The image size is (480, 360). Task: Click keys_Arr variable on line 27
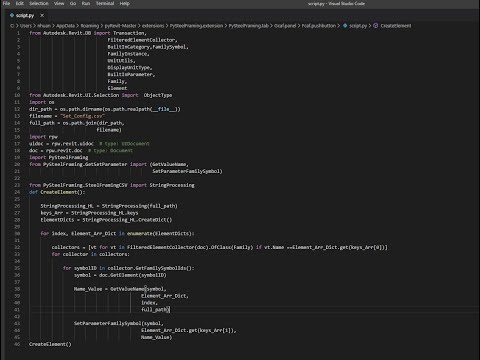[52, 213]
